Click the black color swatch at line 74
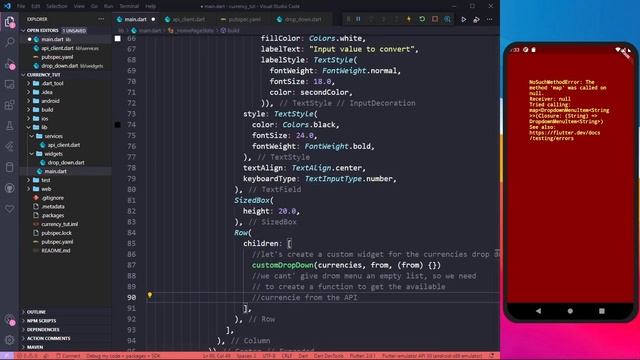640x360 pixels. 118,124
